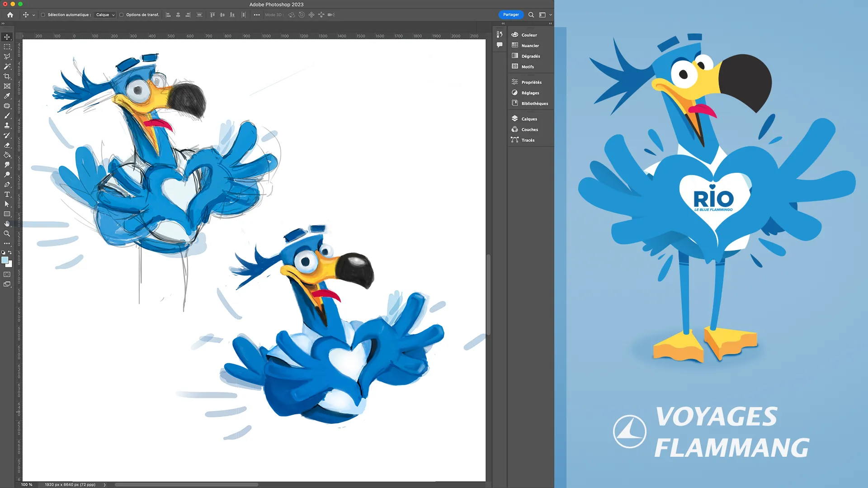
Task: Select the Magic Wand tool
Action: click(7, 66)
